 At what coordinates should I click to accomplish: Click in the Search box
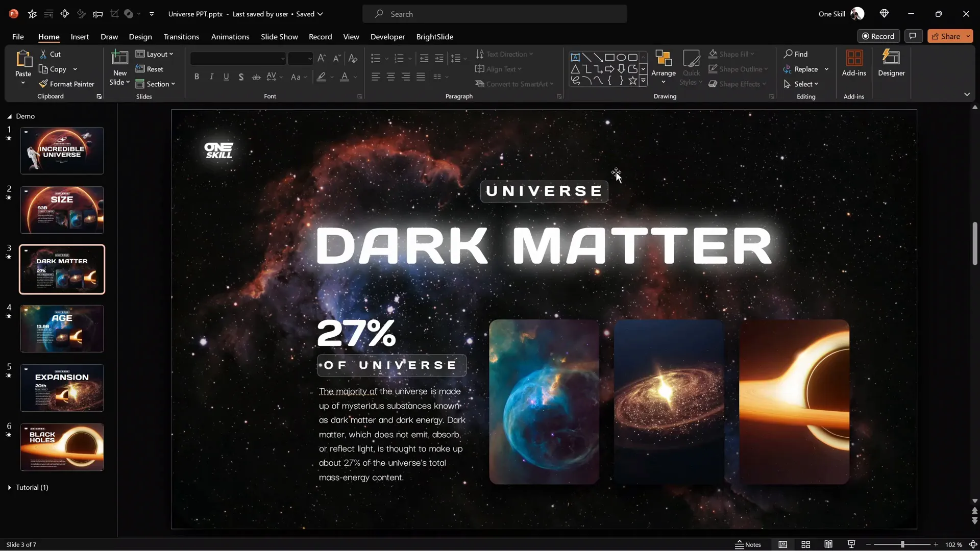coord(495,14)
